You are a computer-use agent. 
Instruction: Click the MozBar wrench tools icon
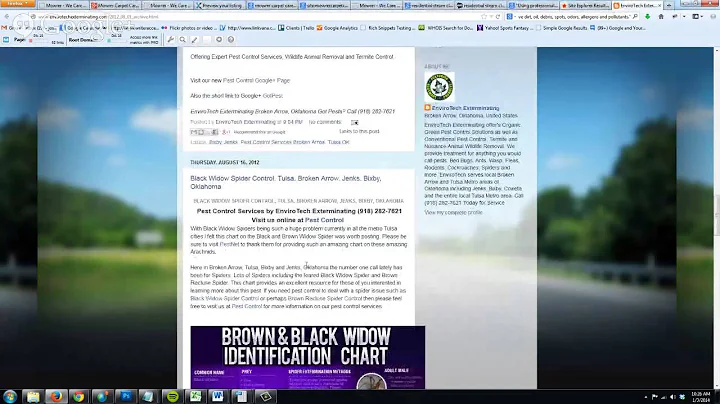pyautogui.click(x=170, y=40)
